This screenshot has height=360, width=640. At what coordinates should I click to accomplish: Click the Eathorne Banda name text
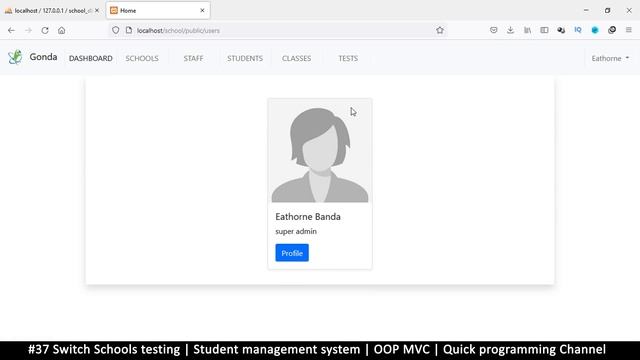[x=308, y=217]
